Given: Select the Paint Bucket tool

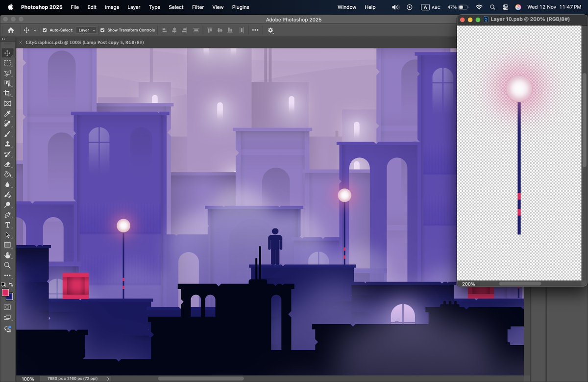Looking at the screenshot, I should (x=7, y=174).
